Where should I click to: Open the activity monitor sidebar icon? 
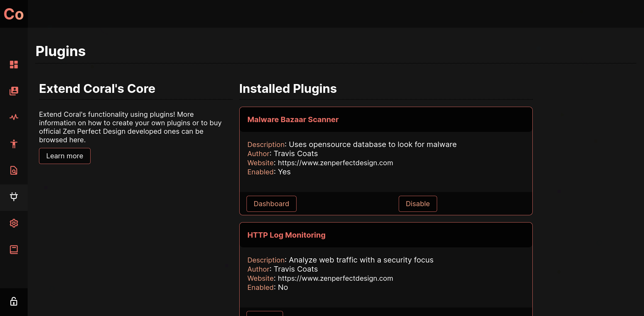pyautogui.click(x=14, y=117)
